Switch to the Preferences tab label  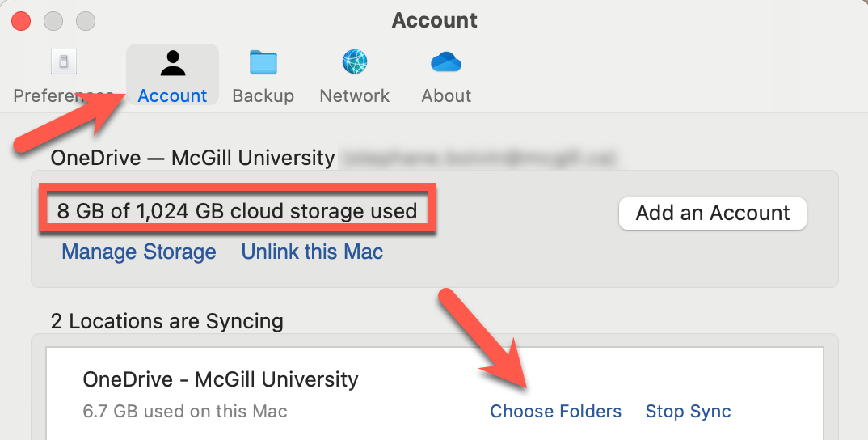click(62, 95)
